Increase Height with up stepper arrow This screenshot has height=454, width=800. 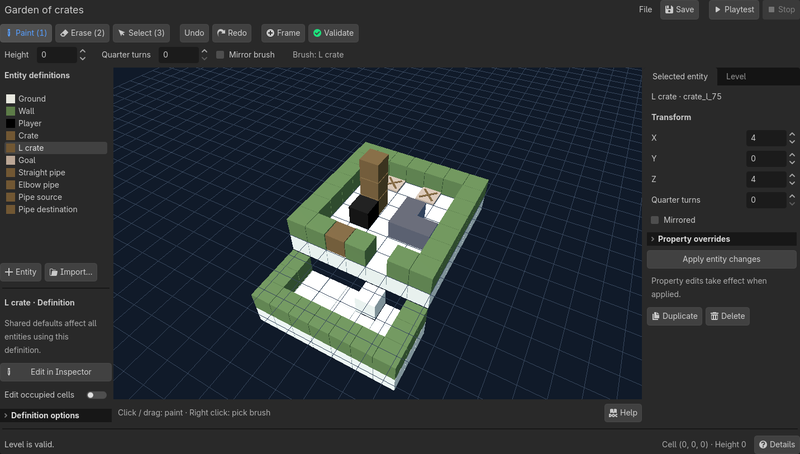83,52
